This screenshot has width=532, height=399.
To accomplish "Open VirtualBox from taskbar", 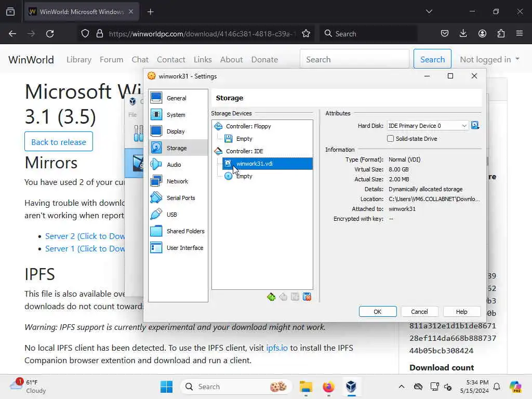I will click(x=351, y=387).
